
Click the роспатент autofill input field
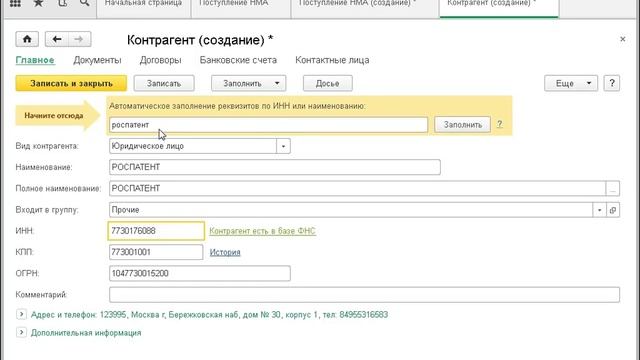(268, 125)
